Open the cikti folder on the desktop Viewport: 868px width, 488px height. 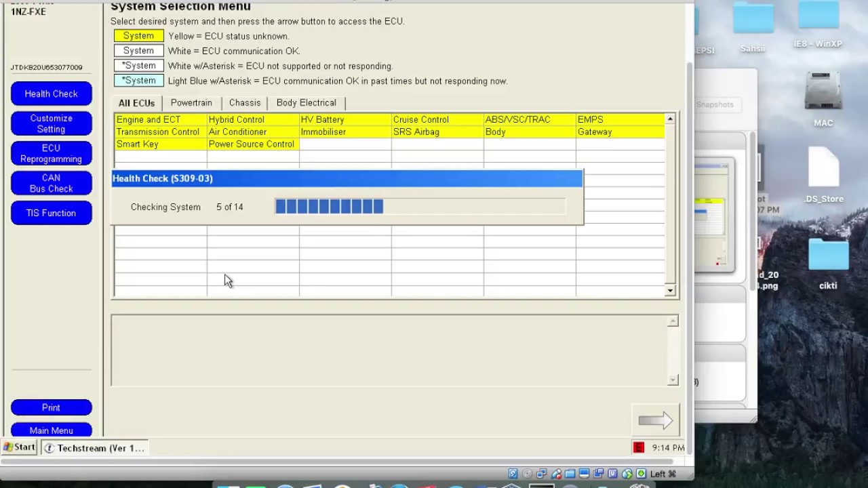click(828, 254)
